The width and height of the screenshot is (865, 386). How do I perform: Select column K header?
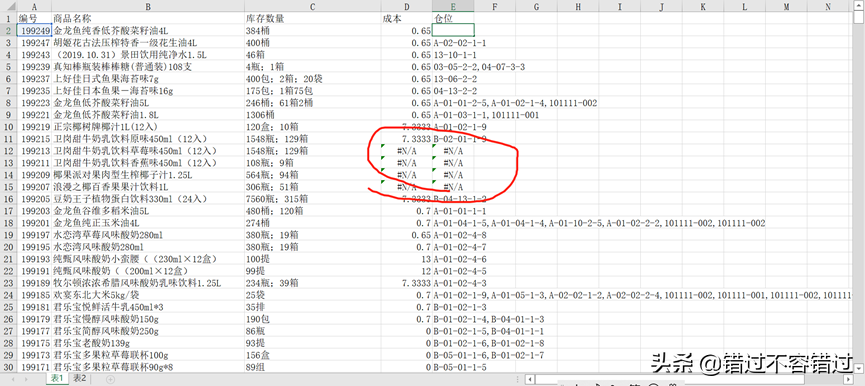pos(702,6)
